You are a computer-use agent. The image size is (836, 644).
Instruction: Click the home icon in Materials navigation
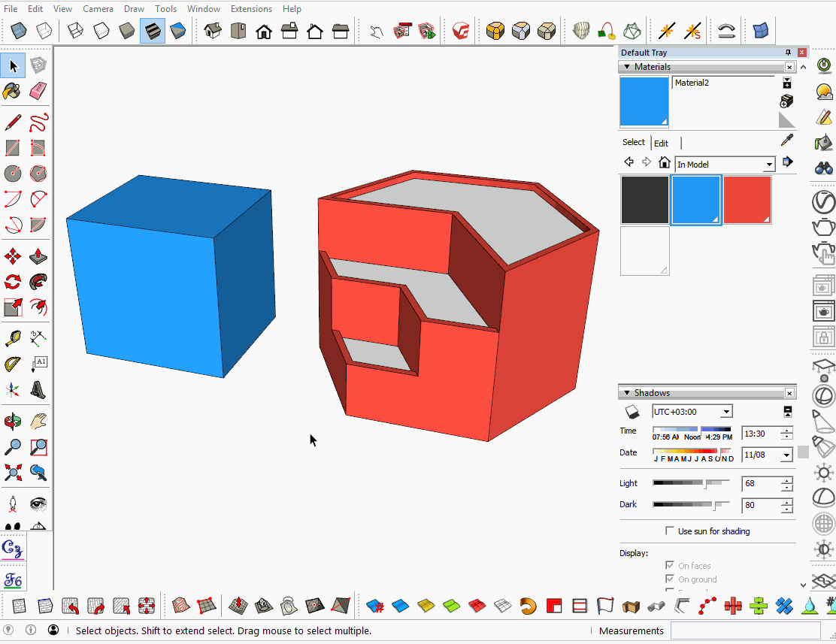[665, 162]
